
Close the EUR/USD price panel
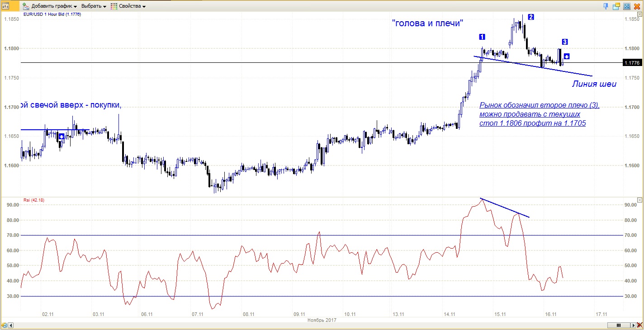point(639,14)
